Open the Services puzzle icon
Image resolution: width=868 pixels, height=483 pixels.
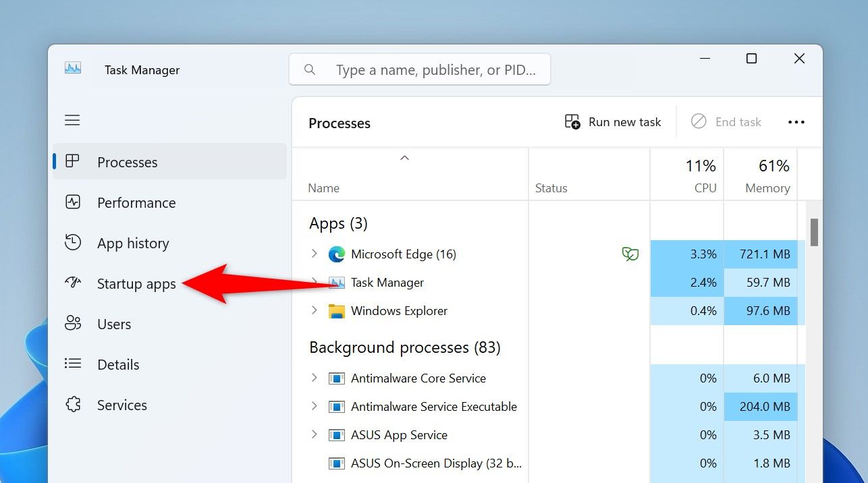(x=73, y=405)
